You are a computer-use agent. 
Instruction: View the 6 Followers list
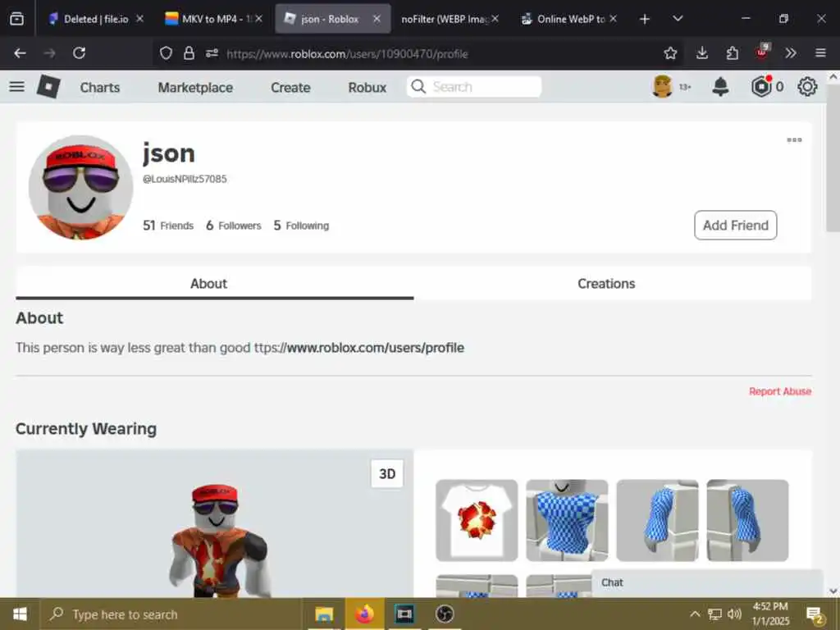[234, 226]
